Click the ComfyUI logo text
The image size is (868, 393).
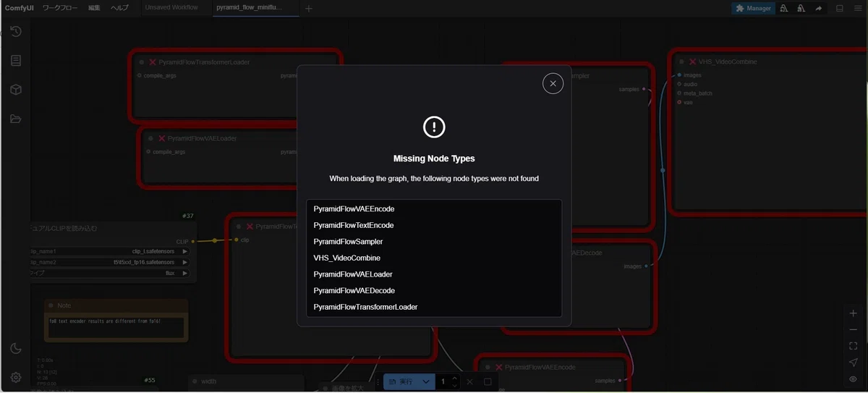[20, 8]
